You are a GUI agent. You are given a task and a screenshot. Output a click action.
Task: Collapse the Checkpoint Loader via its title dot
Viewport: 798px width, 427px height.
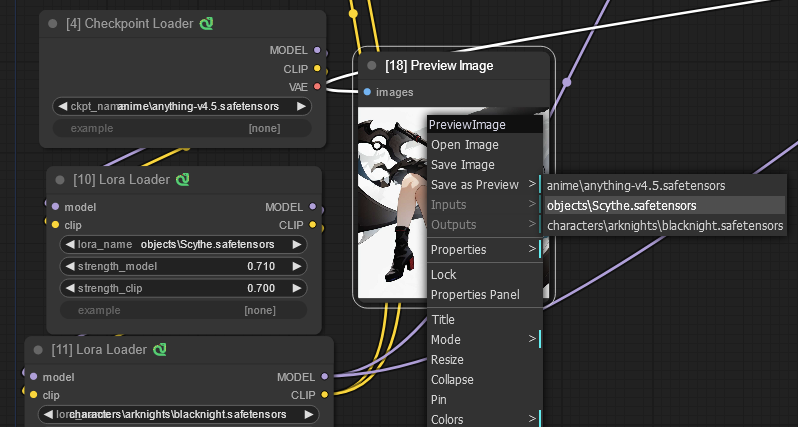coord(52,24)
